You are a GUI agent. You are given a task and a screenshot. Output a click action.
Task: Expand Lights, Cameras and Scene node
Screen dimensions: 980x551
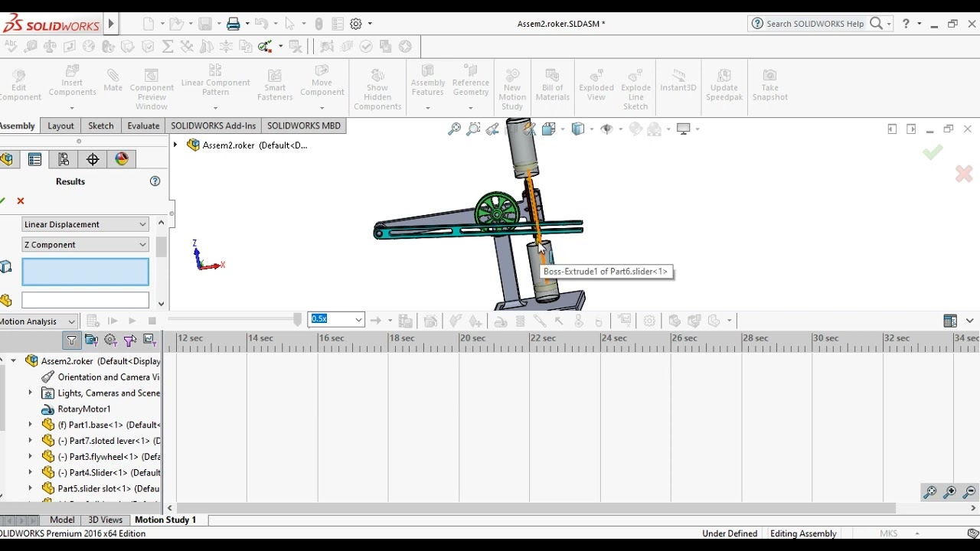pos(31,393)
